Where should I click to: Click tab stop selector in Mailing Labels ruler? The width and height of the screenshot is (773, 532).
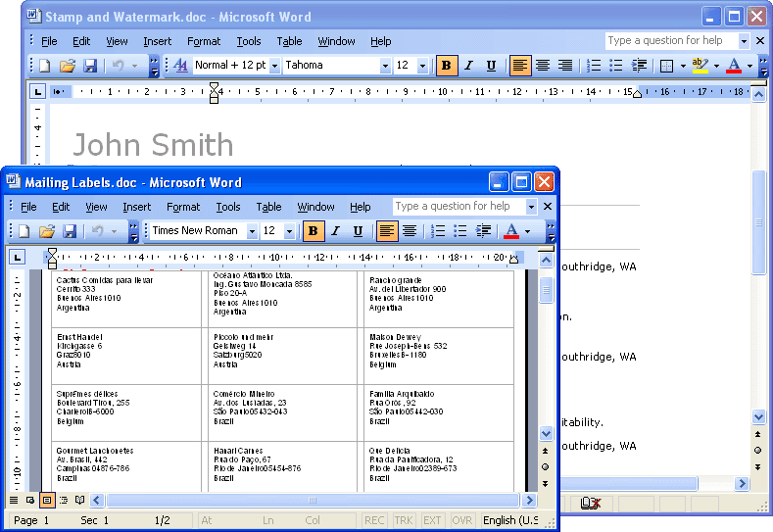pos(18,257)
